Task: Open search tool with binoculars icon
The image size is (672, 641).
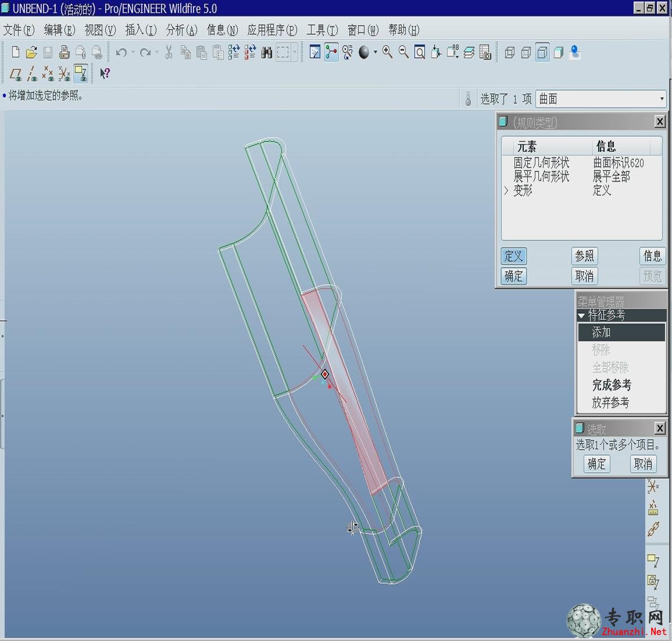Action: (267, 52)
